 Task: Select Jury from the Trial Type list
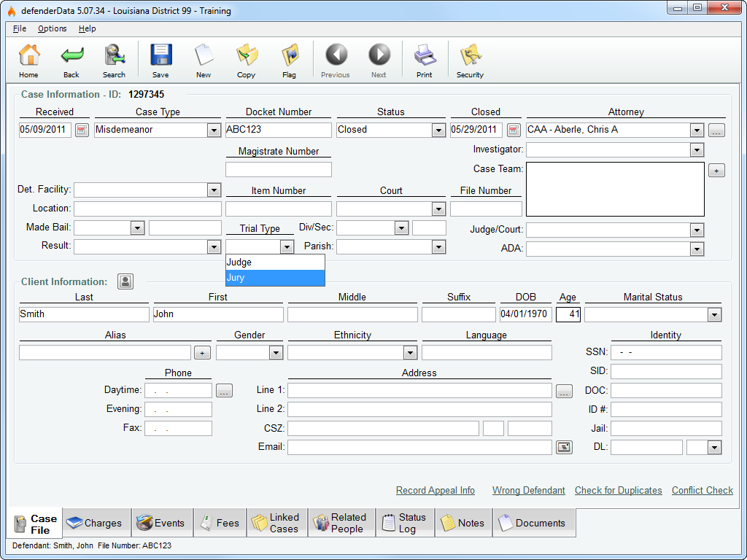pos(275,278)
